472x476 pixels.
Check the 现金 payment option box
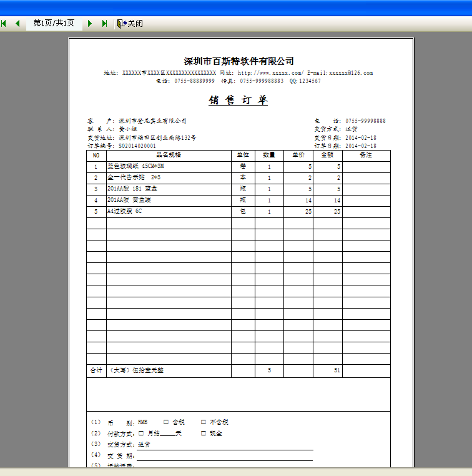click(x=204, y=434)
